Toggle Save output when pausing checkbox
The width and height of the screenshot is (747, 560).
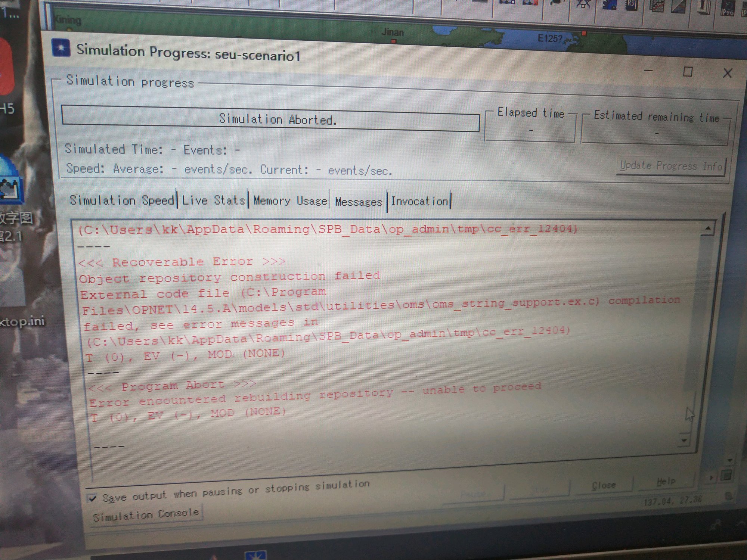point(92,498)
